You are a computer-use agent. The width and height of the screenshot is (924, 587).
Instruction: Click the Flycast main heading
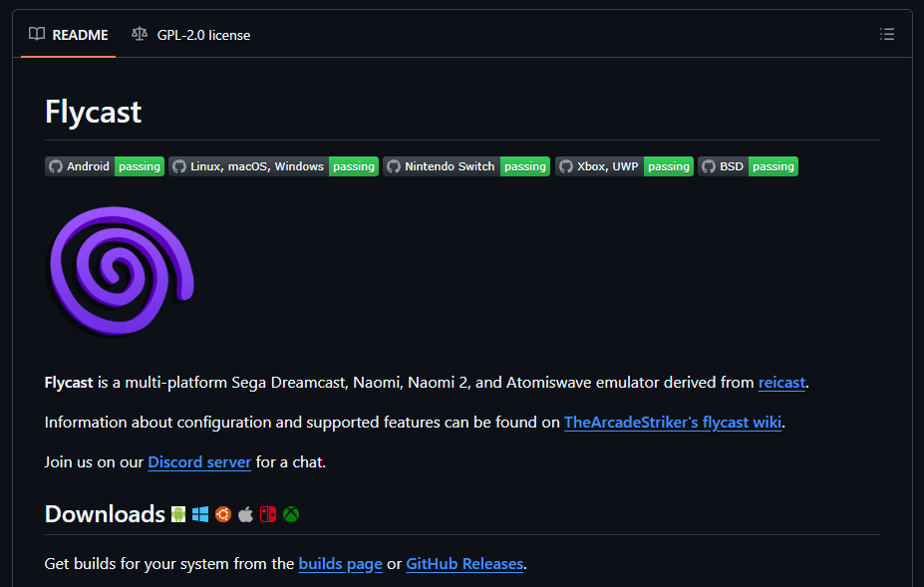pos(93,112)
